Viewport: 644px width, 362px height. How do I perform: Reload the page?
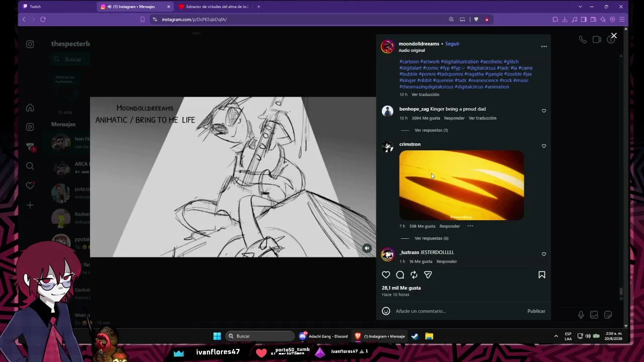tap(43, 19)
